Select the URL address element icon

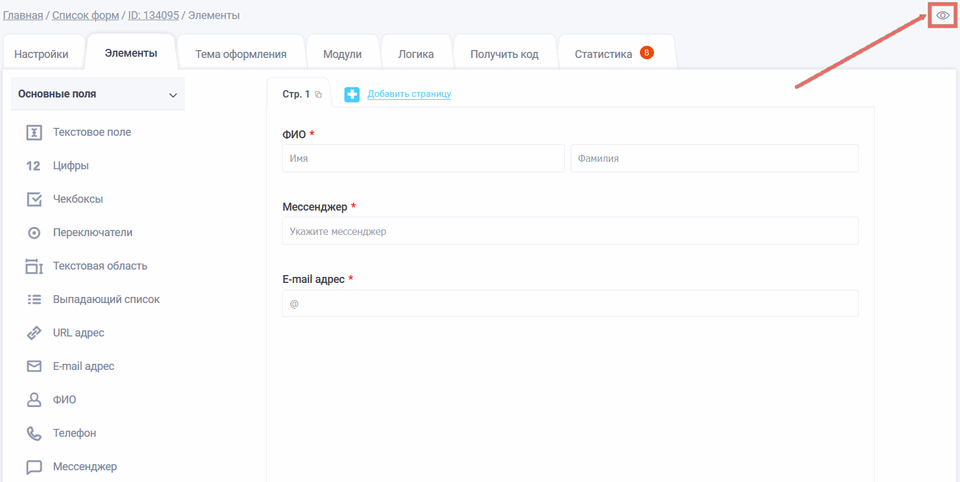coord(34,333)
